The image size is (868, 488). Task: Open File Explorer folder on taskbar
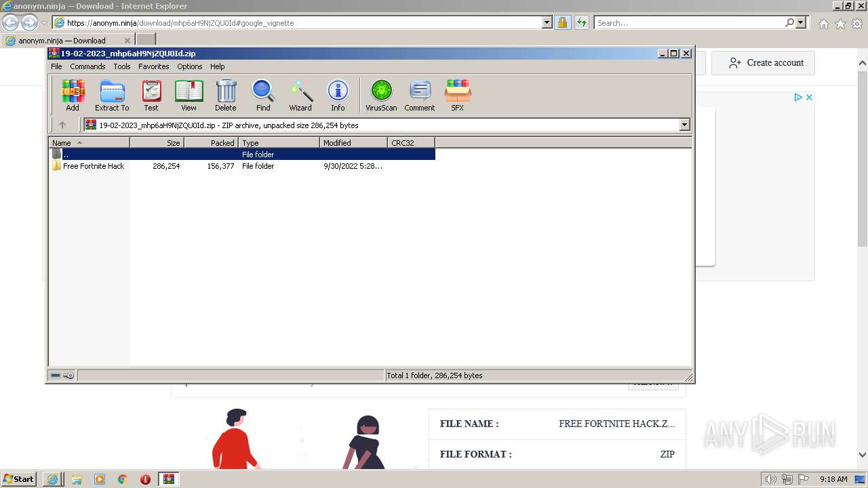(77, 479)
